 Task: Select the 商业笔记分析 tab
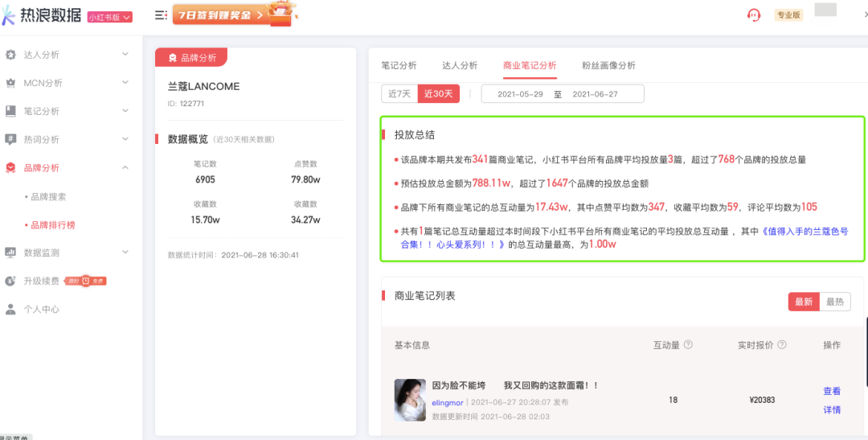[x=529, y=65]
